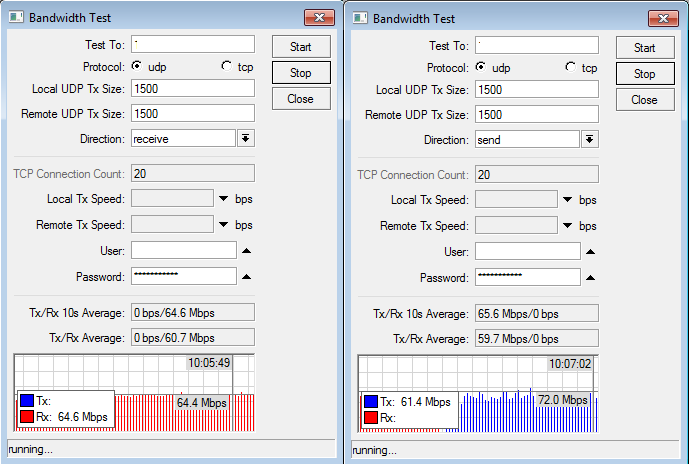Click '0 bps/64.6 Mbps' 10s average value

coord(193,312)
